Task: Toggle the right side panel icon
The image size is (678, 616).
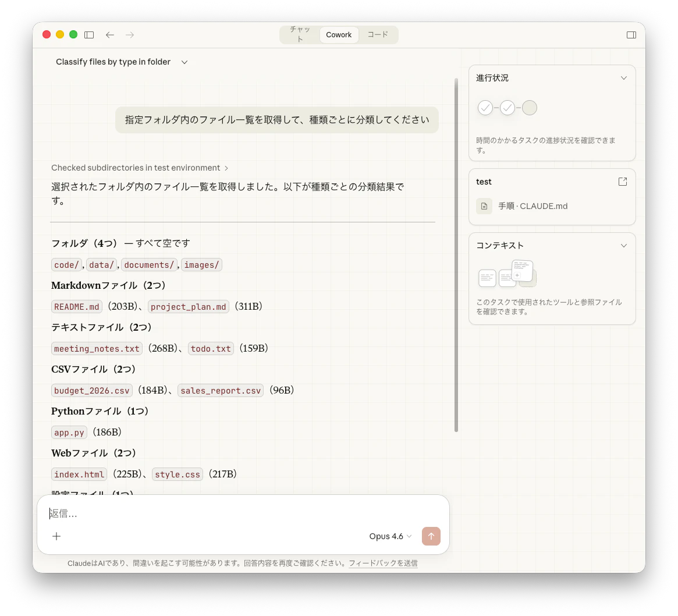Action: pyautogui.click(x=631, y=34)
